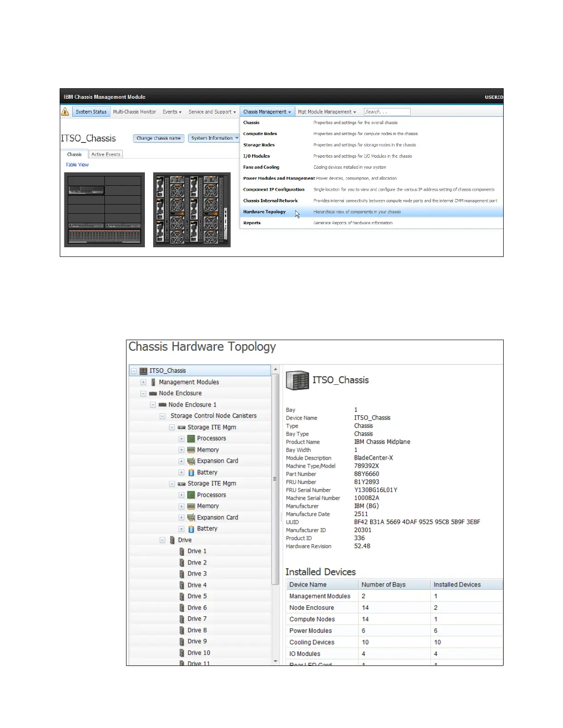Click the Number of Bays column header
Image resolution: width=563 pixels, height=728 pixels.
point(394,585)
